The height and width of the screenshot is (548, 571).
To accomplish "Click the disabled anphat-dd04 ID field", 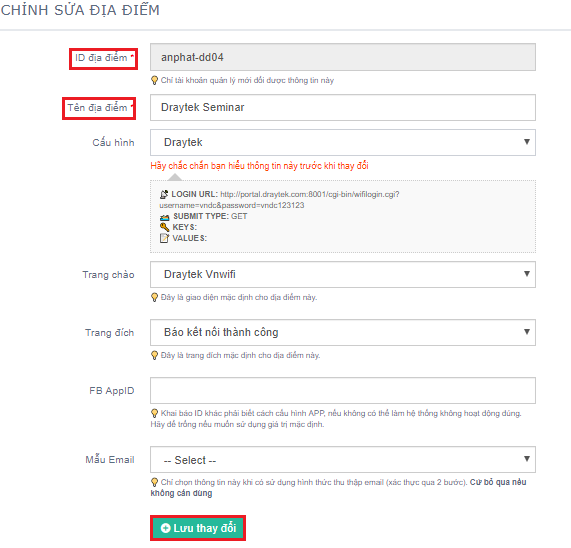I will pos(343,57).
